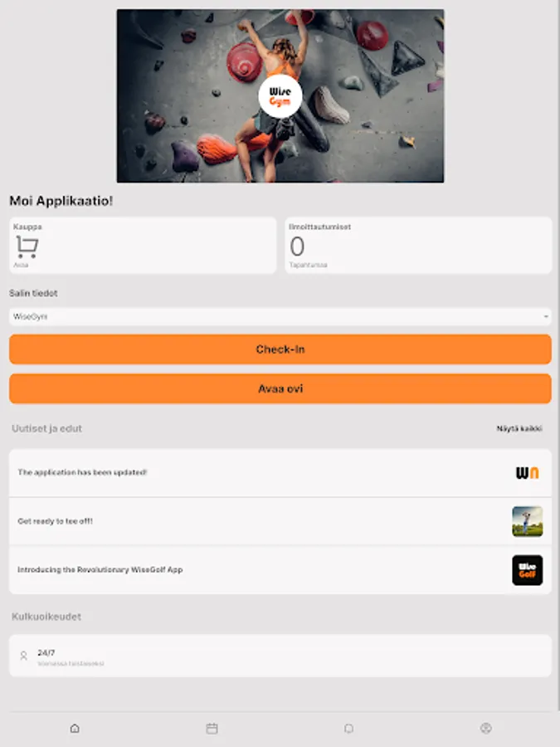Click the orange Check-In button
The width and height of the screenshot is (560, 747).
point(280,349)
